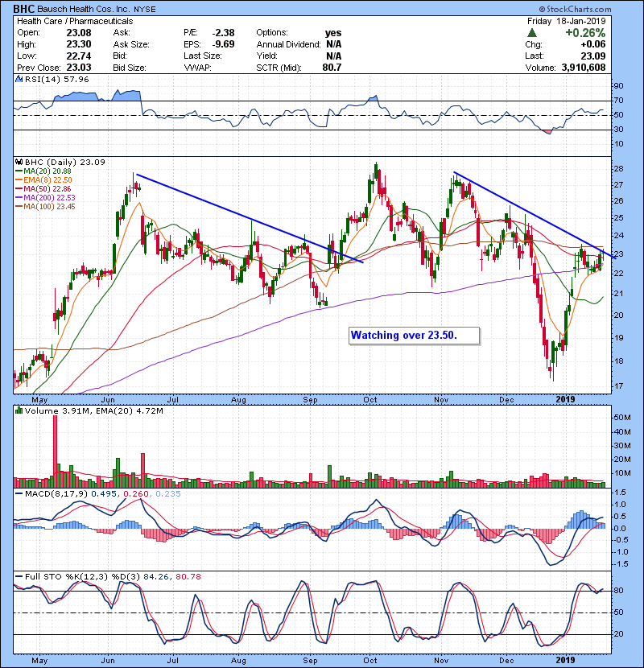Click the 17 label on the price axis
Screen dimensions: 644x668
click(618, 386)
